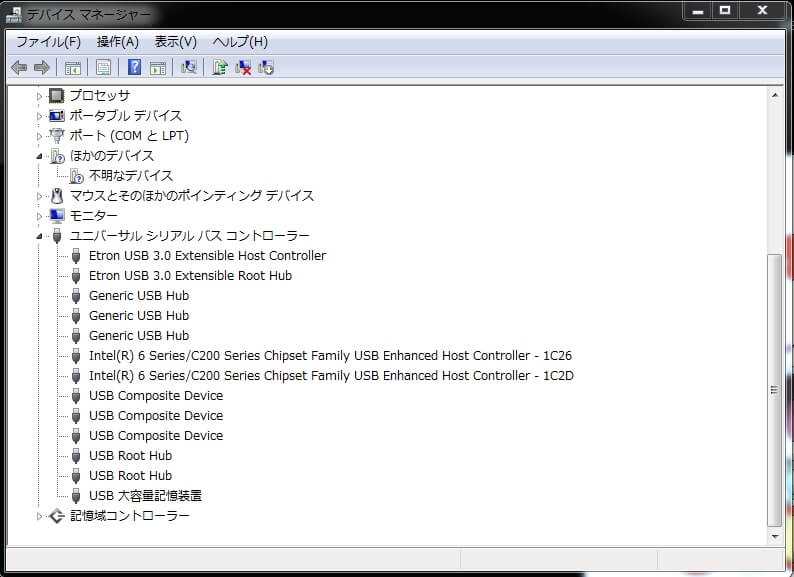Viewport: 794px width, 577px height.
Task: Select the モニター label
Action: coord(93,216)
